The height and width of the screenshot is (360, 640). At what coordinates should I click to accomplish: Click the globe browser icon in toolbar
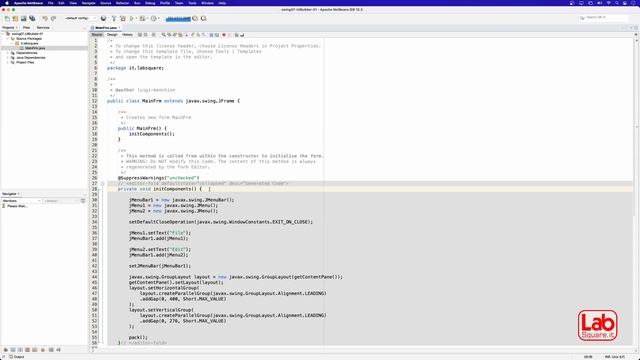coord(103,18)
